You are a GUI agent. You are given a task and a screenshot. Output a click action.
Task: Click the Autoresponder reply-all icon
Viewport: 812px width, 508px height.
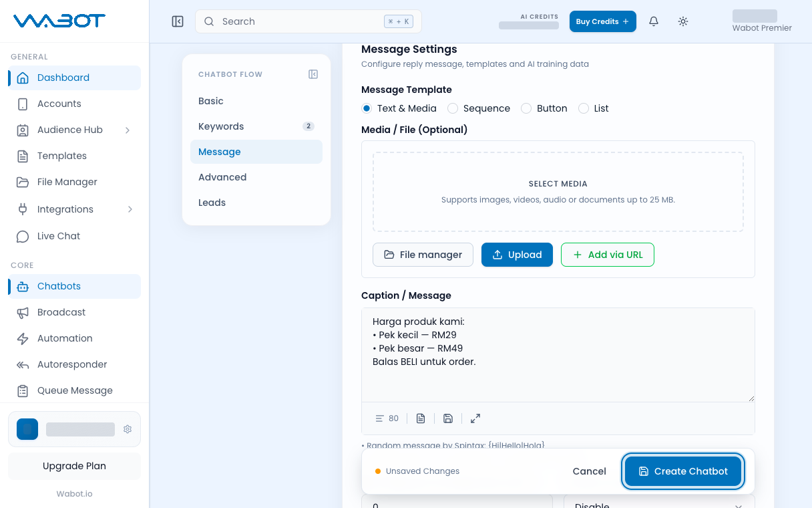point(23,364)
